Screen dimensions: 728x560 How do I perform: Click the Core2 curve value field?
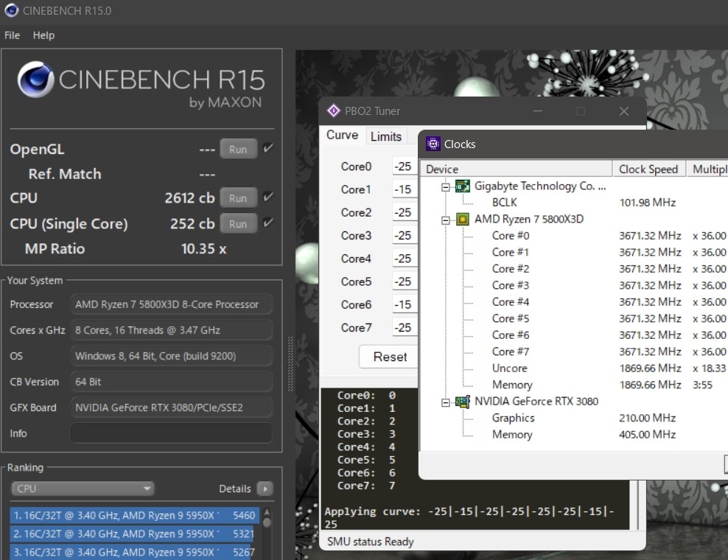405,212
